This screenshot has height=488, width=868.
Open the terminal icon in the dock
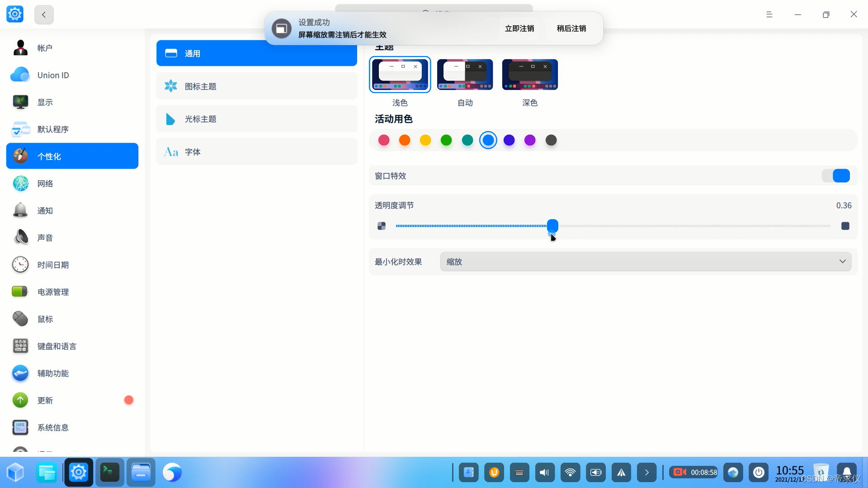[x=109, y=473]
